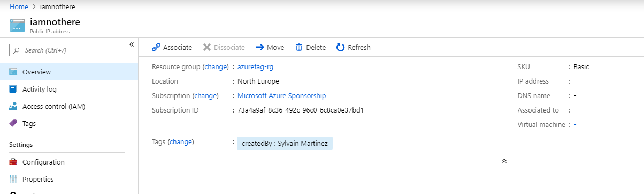
Task: Click the Delete trash icon
Action: click(x=299, y=47)
